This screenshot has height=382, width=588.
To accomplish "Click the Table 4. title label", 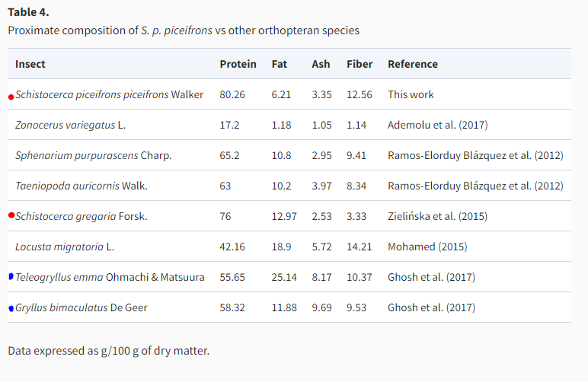I will click(28, 12).
